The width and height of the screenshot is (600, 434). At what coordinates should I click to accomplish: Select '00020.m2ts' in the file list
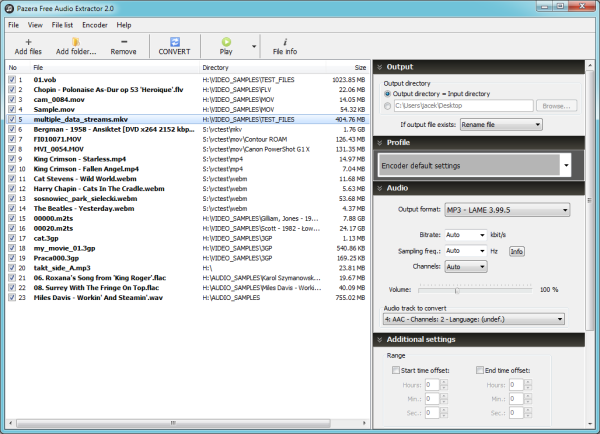coord(188,228)
